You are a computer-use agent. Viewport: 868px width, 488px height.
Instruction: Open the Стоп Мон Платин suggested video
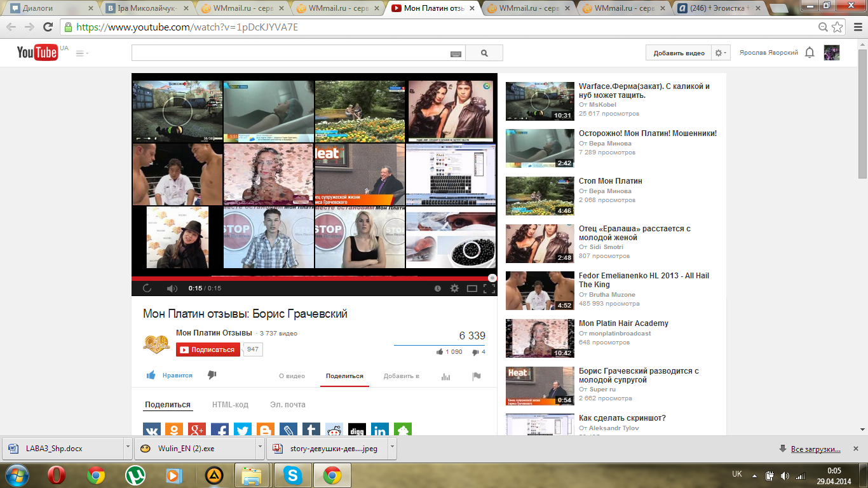coord(610,181)
